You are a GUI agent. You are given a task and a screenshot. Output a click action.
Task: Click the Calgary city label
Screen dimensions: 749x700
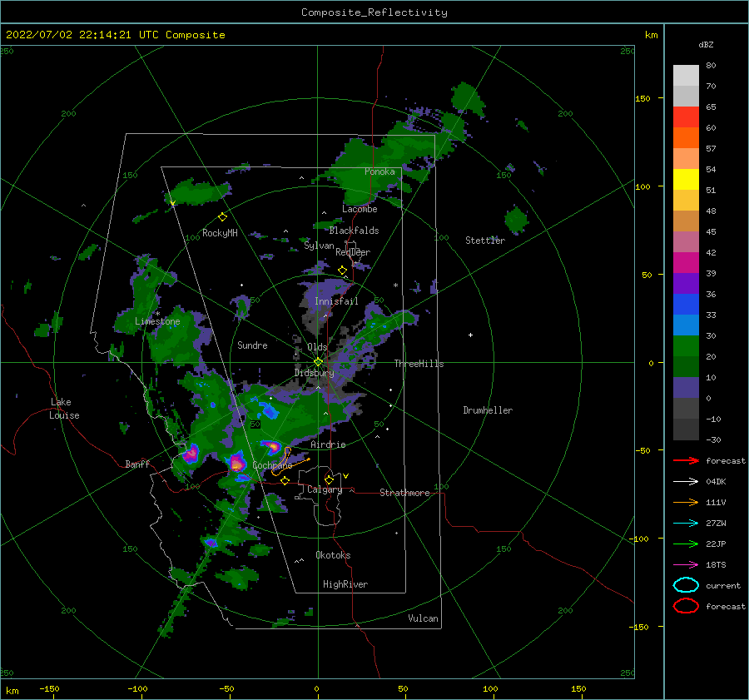coord(325,489)
